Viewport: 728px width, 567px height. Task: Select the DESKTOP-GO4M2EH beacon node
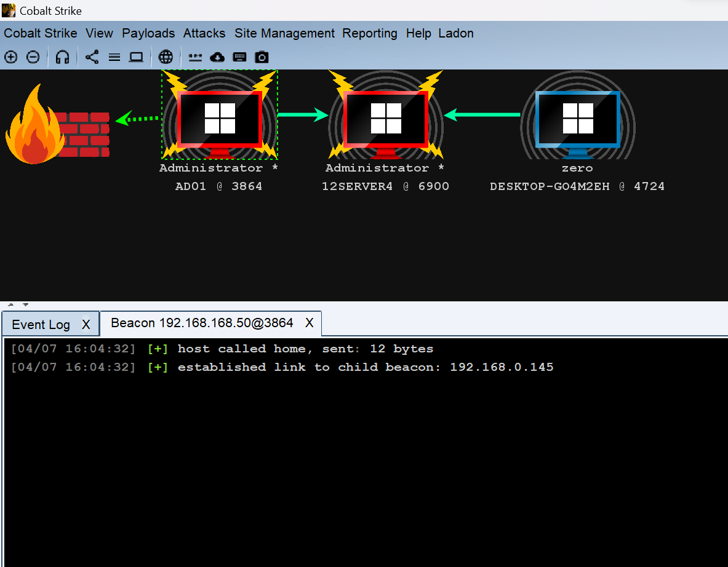coord(577,119)
